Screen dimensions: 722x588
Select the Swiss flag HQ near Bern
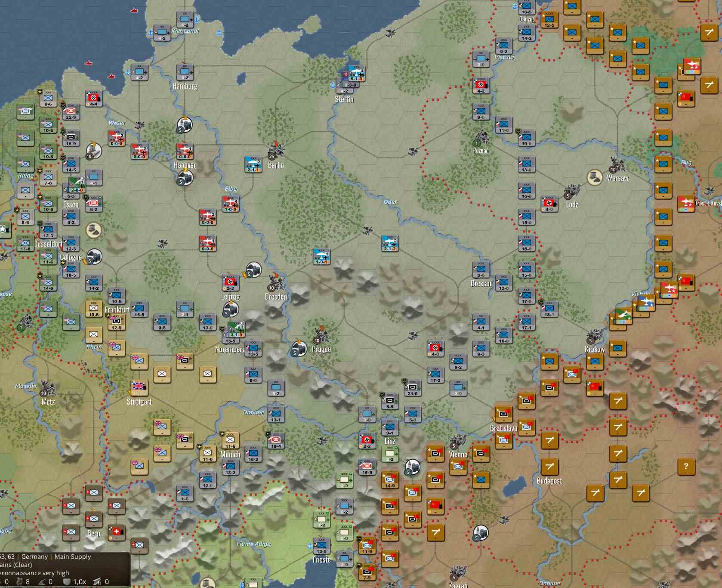pyautogui.click(x=116, y=532)
